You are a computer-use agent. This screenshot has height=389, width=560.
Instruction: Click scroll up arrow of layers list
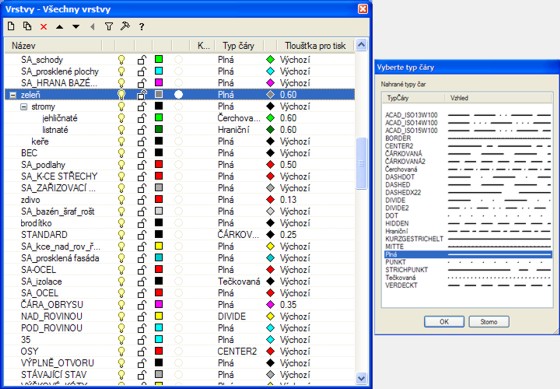361,45
